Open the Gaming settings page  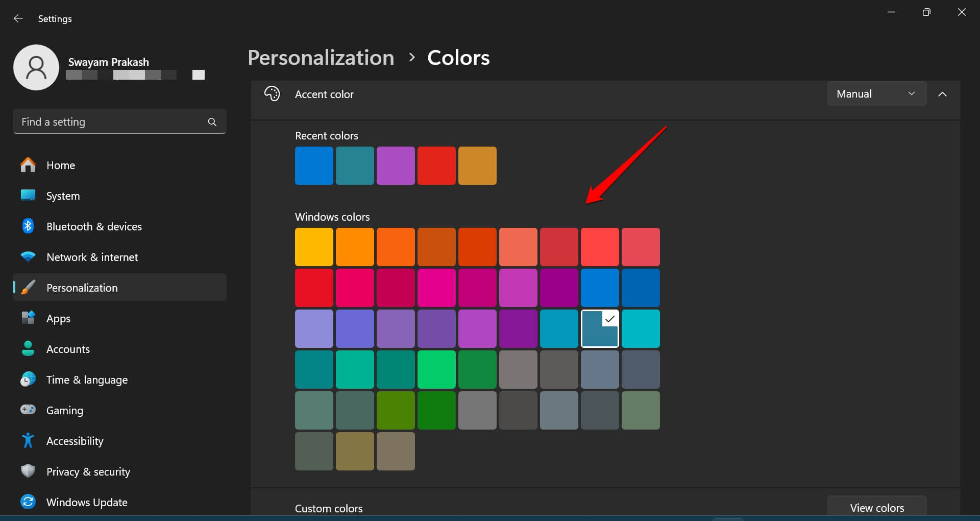(x=119, y=410)
